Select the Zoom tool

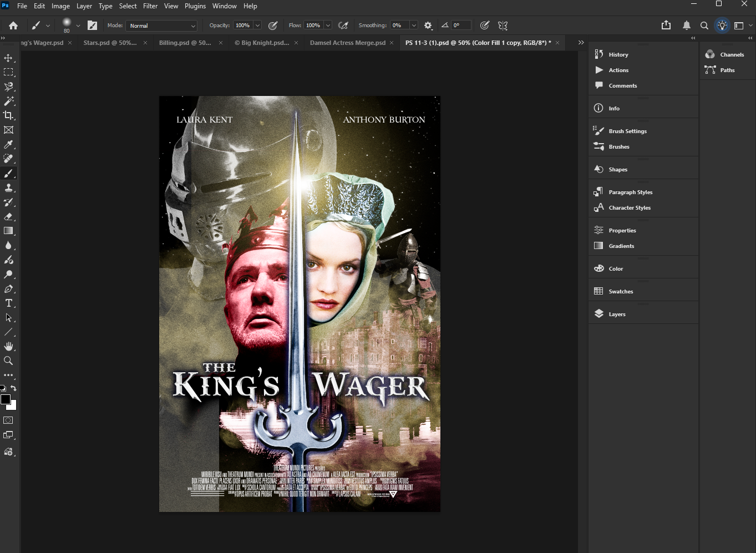[8, 361]
